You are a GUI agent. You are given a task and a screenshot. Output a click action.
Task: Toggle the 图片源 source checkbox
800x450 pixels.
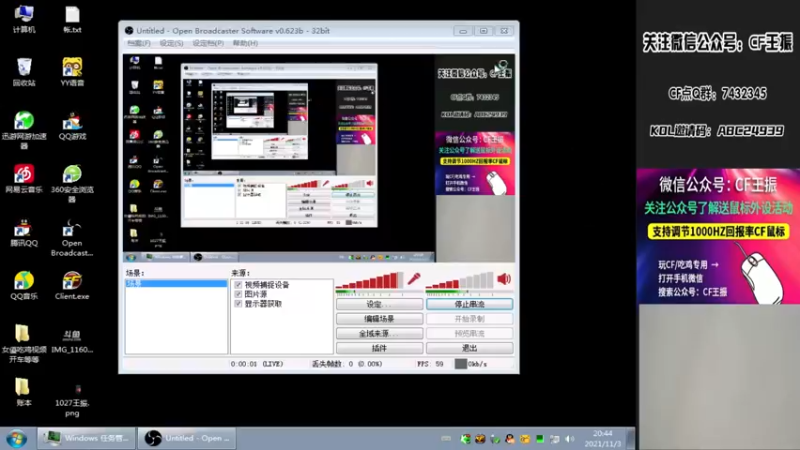[x=238, y=294]
